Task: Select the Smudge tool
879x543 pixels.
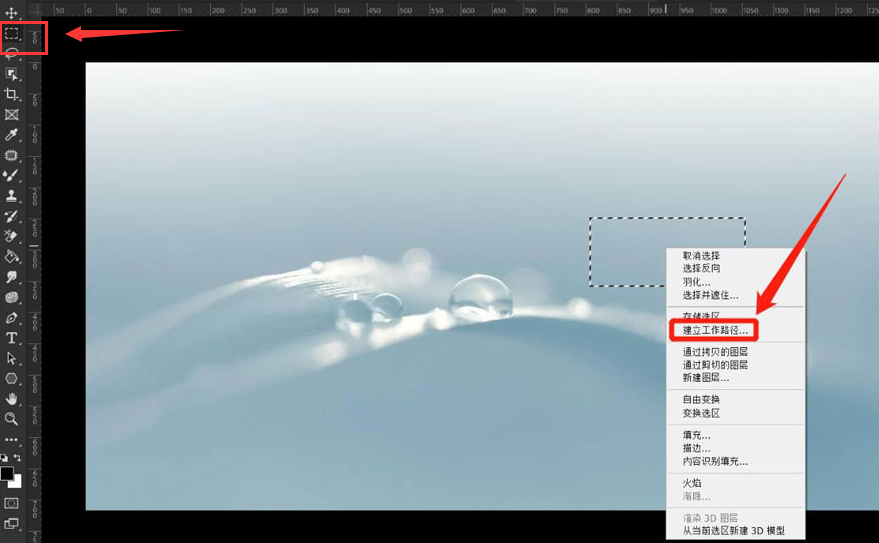Action: click(x=11, y=277)
